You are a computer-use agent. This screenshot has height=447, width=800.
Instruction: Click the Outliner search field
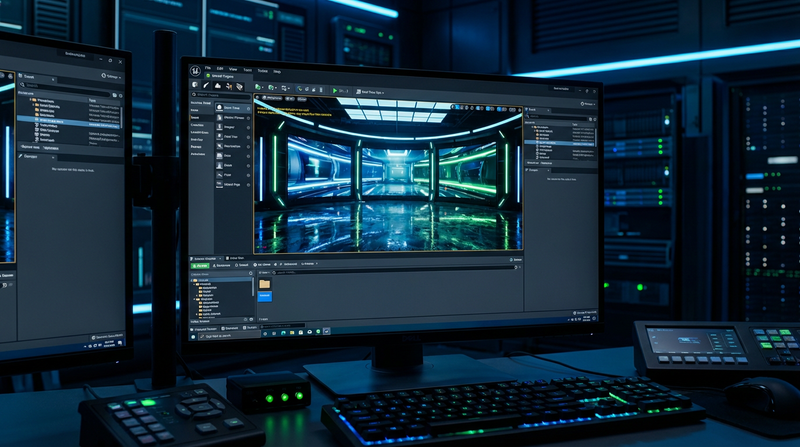coord(557,119)
